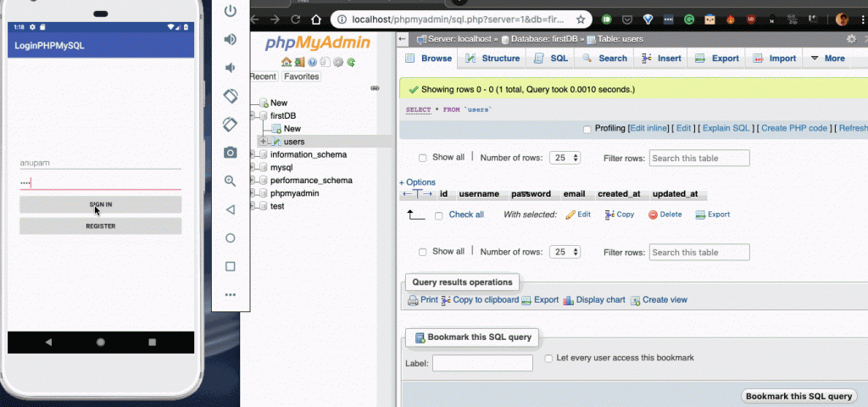Open the More dropdown tab
868x407 pixels.
tap(827, 59)
